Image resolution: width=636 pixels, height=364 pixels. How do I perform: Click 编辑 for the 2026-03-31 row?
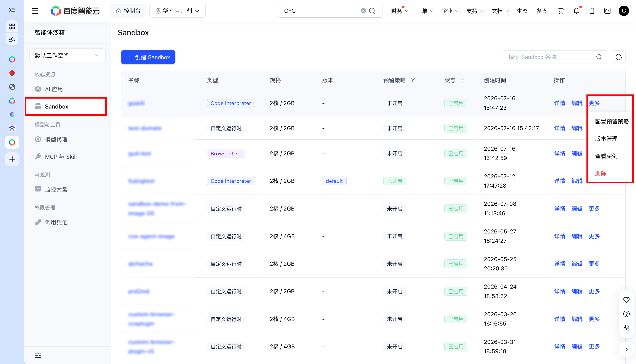577,346
